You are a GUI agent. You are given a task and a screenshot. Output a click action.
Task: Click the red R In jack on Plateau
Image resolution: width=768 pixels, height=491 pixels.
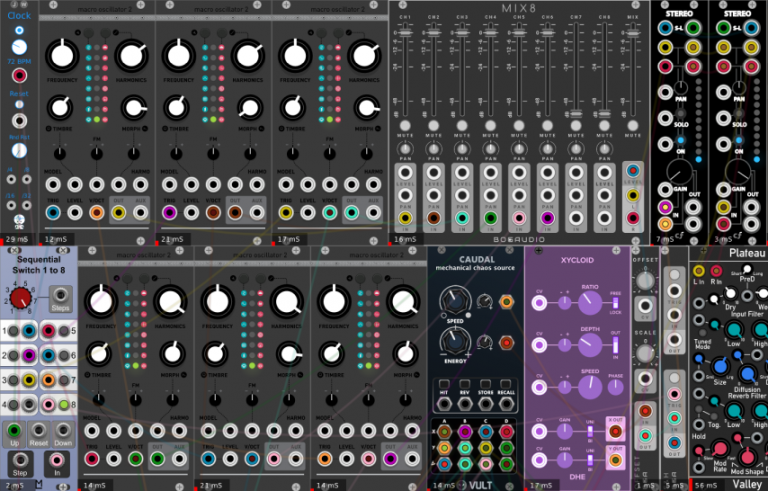click(716, 270)
